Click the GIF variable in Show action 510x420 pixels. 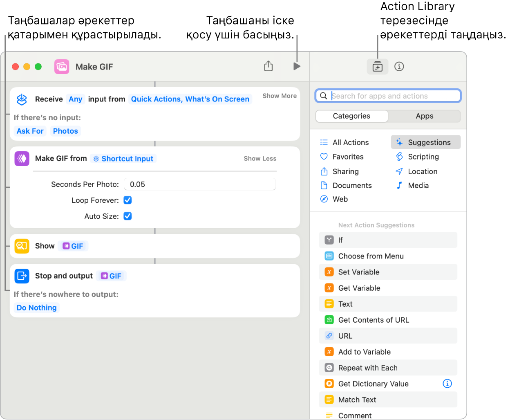(x=73, y=246)
